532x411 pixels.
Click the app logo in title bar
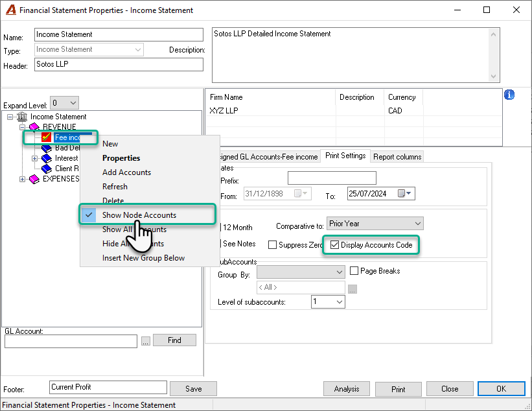point(11,10)
